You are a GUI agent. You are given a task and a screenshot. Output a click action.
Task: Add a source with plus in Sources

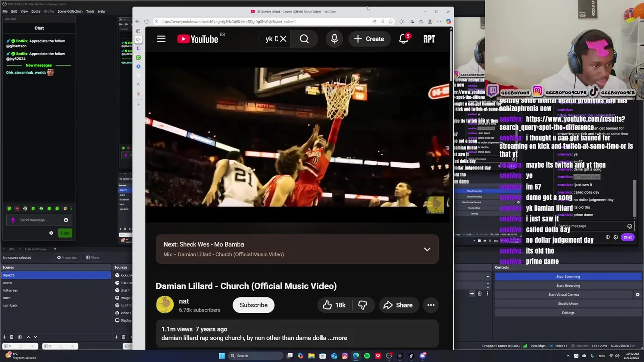pos(116,337)
